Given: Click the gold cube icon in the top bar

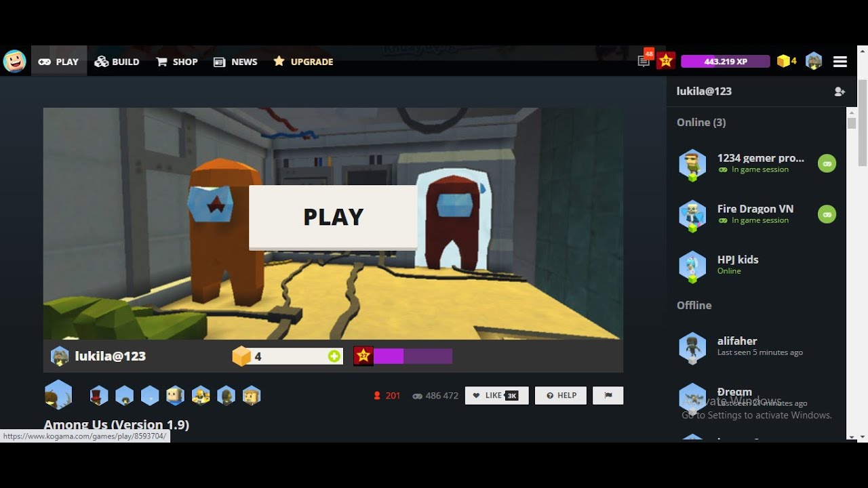Looking at the screenshot, I should (783, 61).
